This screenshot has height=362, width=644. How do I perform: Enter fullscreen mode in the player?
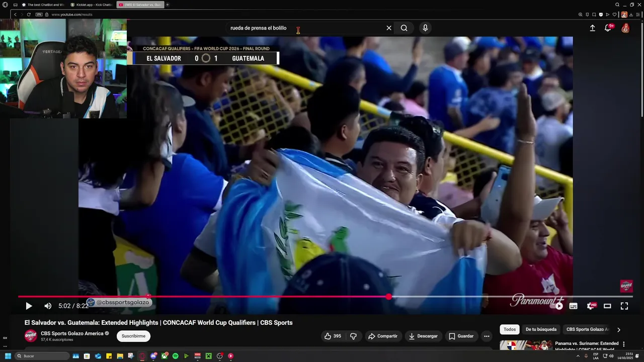pyautogui.click(x=624, y=306)
